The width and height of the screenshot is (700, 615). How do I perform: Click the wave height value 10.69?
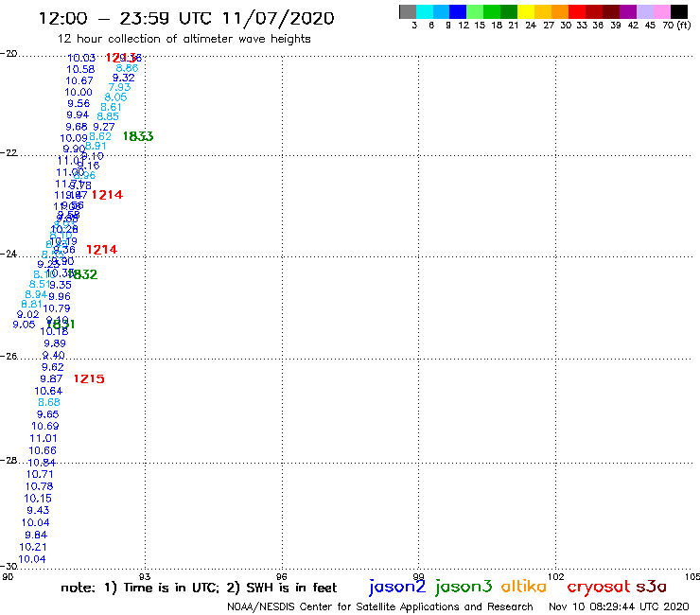point(45,427)
